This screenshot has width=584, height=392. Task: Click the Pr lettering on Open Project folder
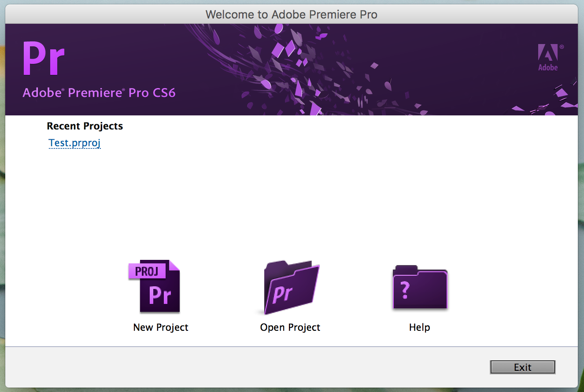[x=283, y=294]
